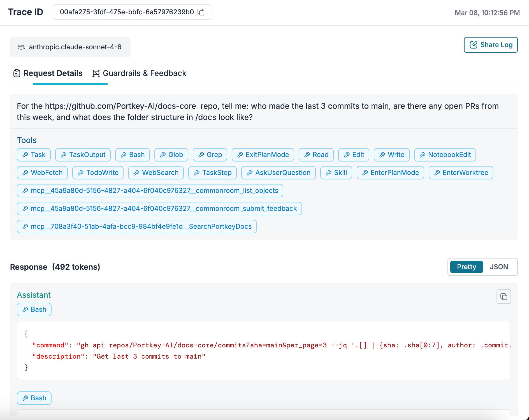529x420 pixels.
Task: Click the WebSearch tool chip
Action: click(156, 173)
